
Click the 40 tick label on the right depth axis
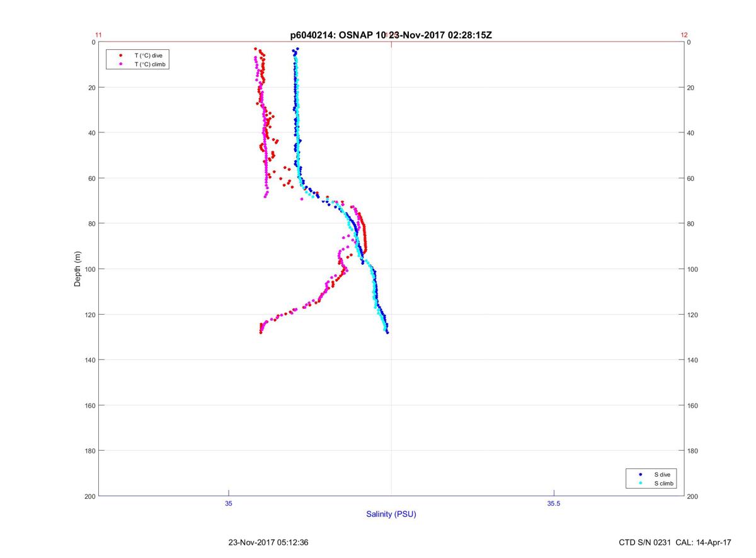[691, 133]
